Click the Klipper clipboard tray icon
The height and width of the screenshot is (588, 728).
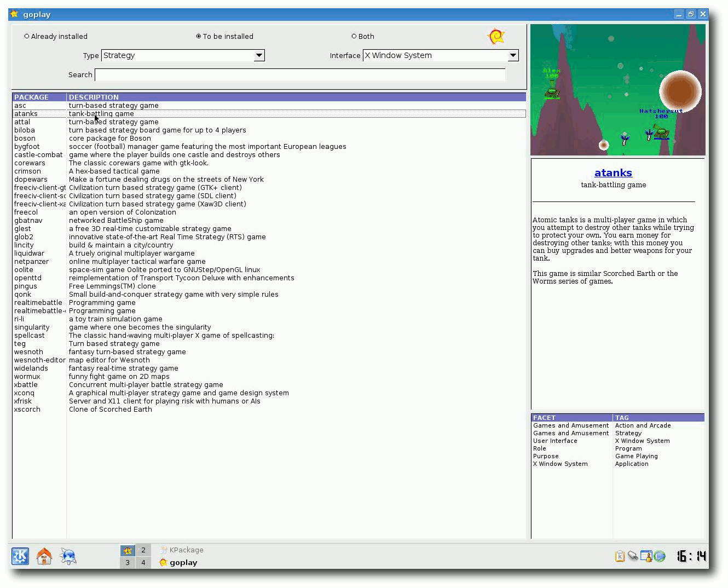point(620,556)
